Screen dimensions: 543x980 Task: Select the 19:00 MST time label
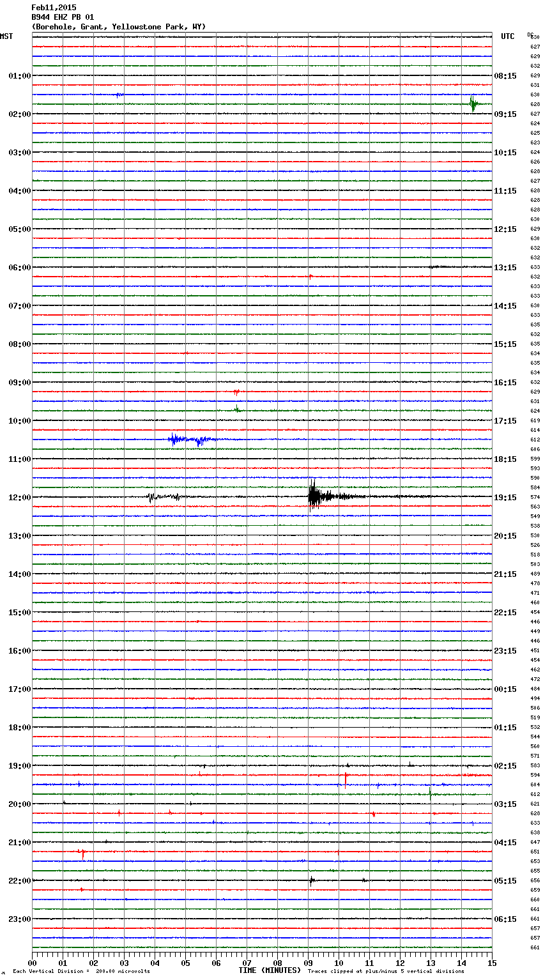pos(20,766)
